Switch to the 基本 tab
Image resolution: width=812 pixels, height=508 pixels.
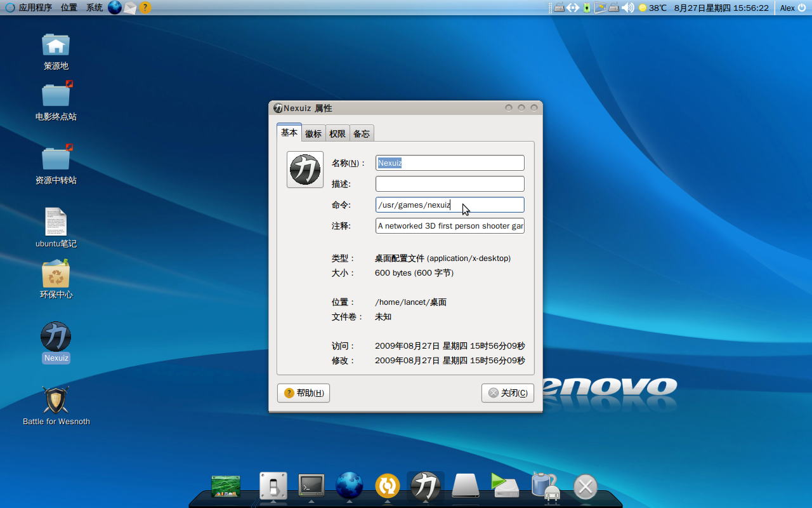(x=289, y=132)
